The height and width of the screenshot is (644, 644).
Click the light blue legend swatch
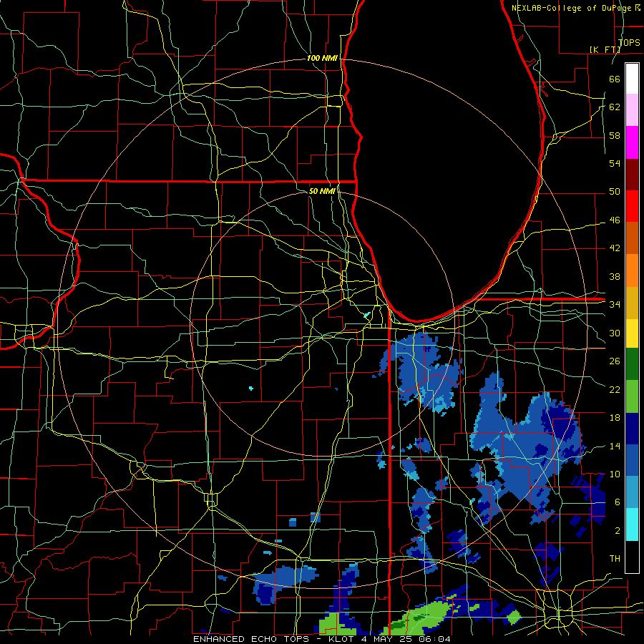pyautogui.click(x=632, y=492)
